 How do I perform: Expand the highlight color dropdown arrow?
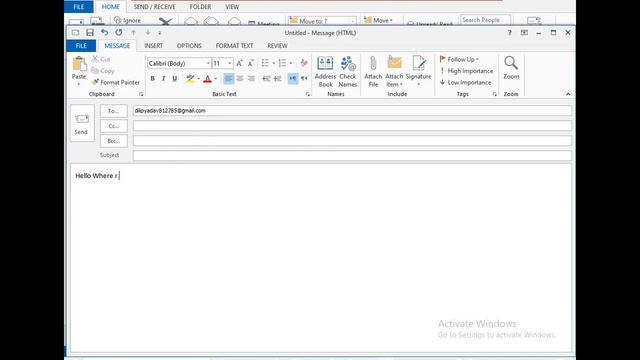pyautogui.click(x=198, y=79)
